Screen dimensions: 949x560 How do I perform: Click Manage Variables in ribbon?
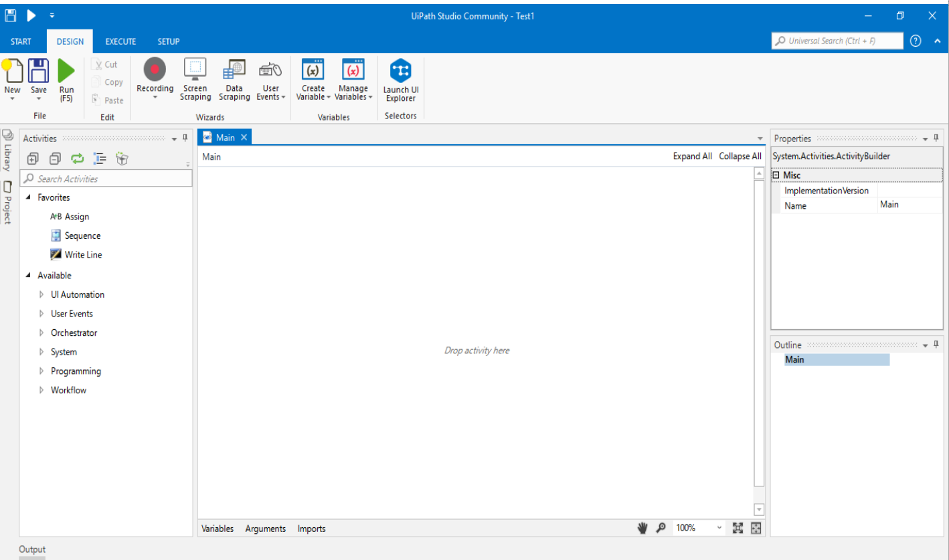point(353,80)
